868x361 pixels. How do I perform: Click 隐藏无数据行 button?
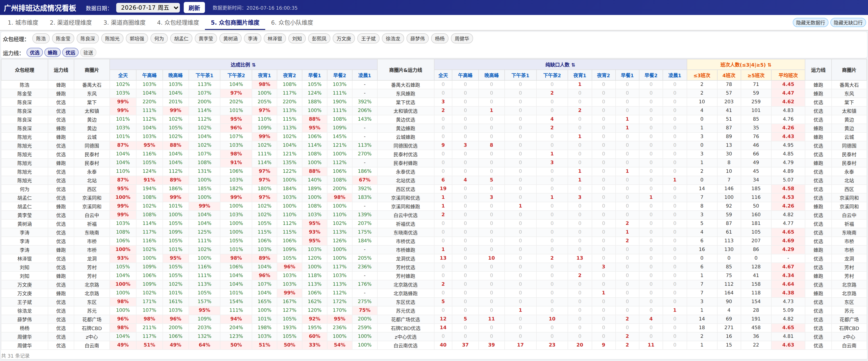pos(810,23)
